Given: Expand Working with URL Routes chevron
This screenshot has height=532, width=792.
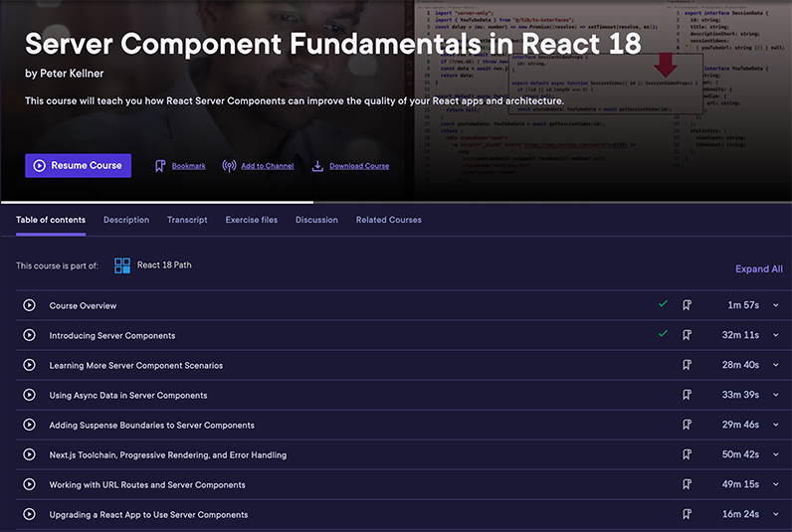Looking at the screenshot, I should (776, 484).
